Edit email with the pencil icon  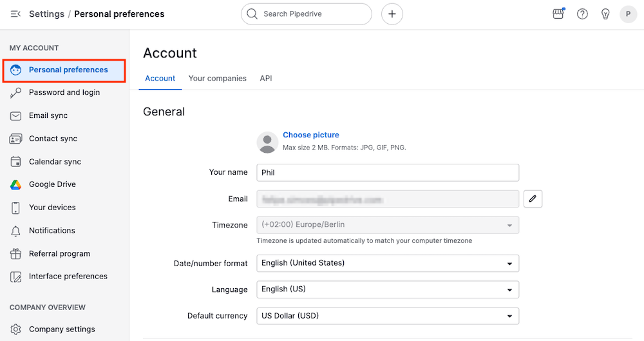tap(533, 199)
